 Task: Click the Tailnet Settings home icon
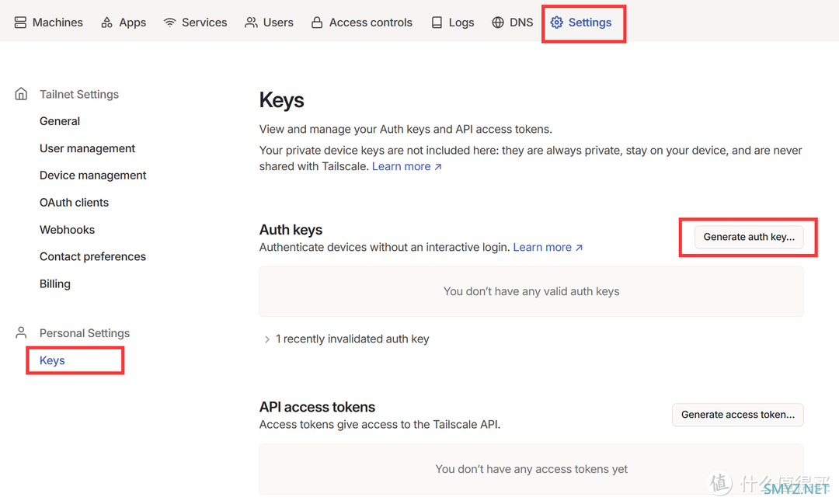21,94
